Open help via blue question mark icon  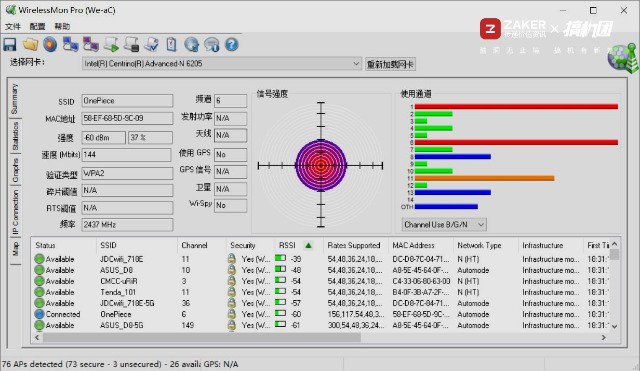(x=231, y=44)
